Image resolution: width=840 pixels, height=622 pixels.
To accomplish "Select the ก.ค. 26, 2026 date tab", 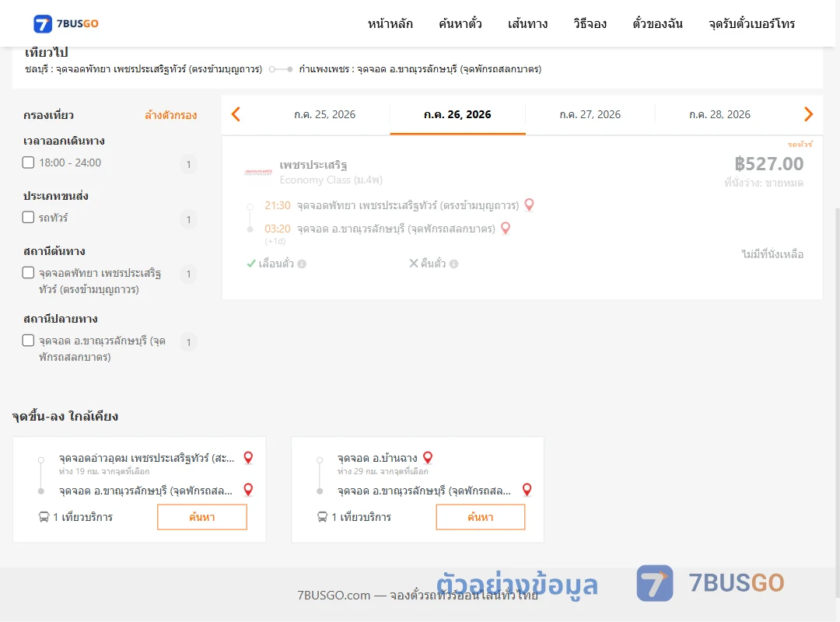I will [457, 114].
